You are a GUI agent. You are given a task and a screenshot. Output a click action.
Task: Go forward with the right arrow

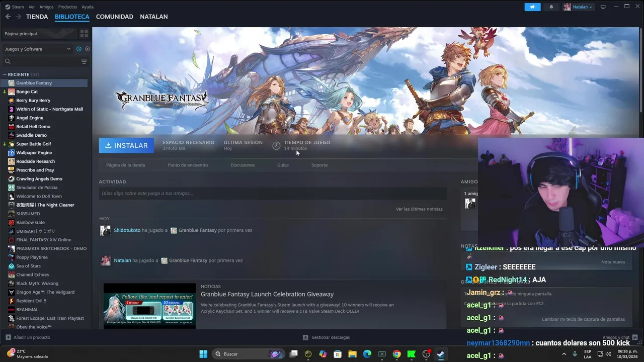pos(18,17)
